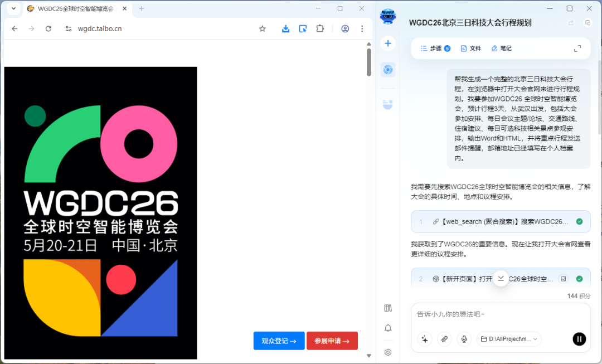
Task: Open browser extensions puzzle icon
Action: 320,29
